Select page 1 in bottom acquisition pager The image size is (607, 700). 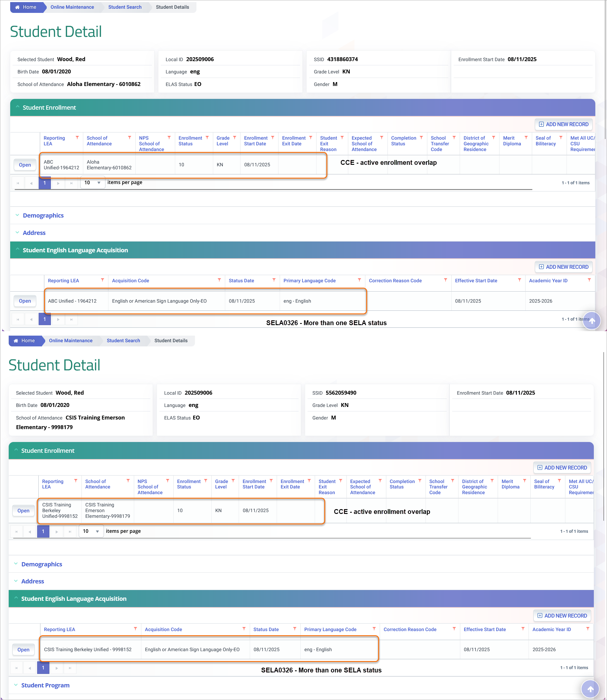pos(43,668)
